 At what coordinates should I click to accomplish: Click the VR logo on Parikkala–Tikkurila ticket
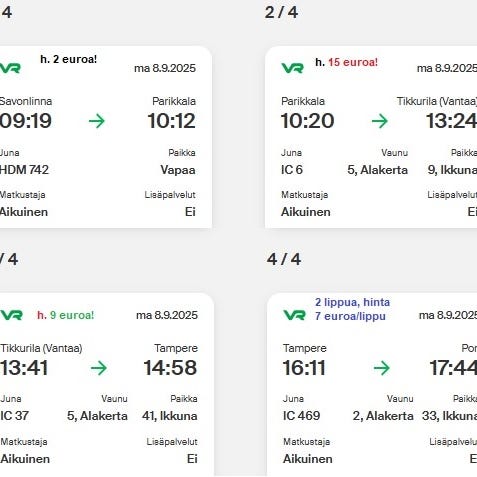292,68
